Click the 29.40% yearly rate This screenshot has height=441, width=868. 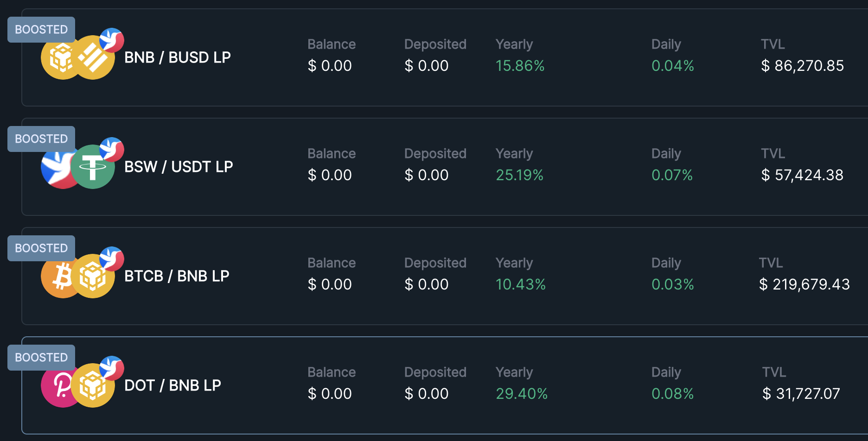[522, 394]
